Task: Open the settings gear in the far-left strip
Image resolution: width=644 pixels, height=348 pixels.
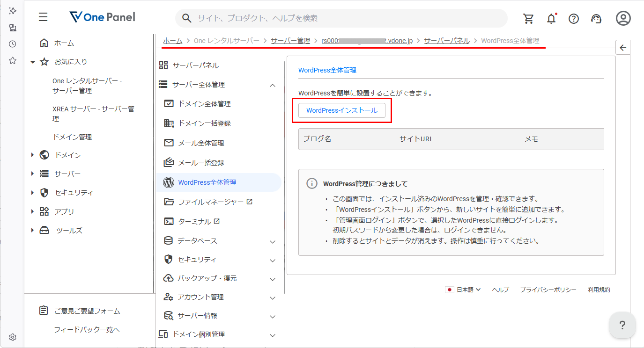Action: coord(12,337)
